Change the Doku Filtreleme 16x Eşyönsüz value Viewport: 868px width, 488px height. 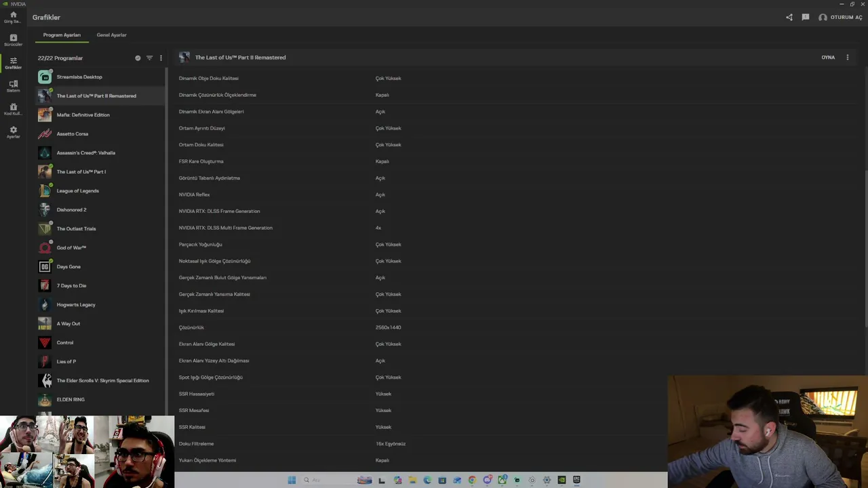click(391, 444)
